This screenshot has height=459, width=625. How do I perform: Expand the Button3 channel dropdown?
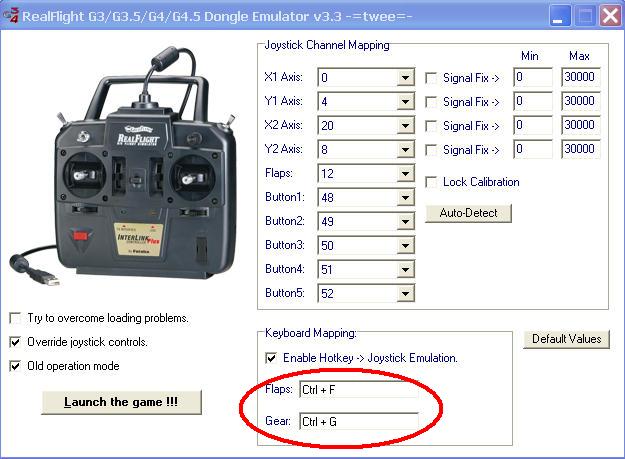[x=405, y=245]
